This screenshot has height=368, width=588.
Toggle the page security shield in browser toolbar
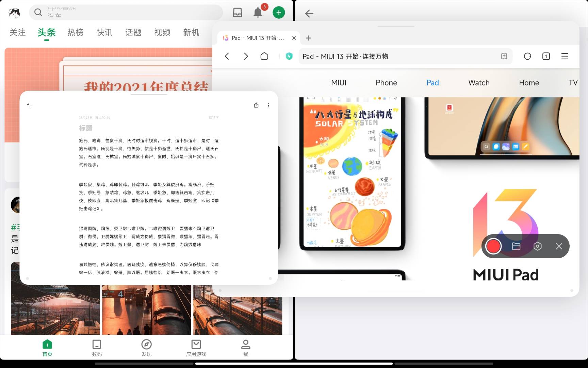289,56
